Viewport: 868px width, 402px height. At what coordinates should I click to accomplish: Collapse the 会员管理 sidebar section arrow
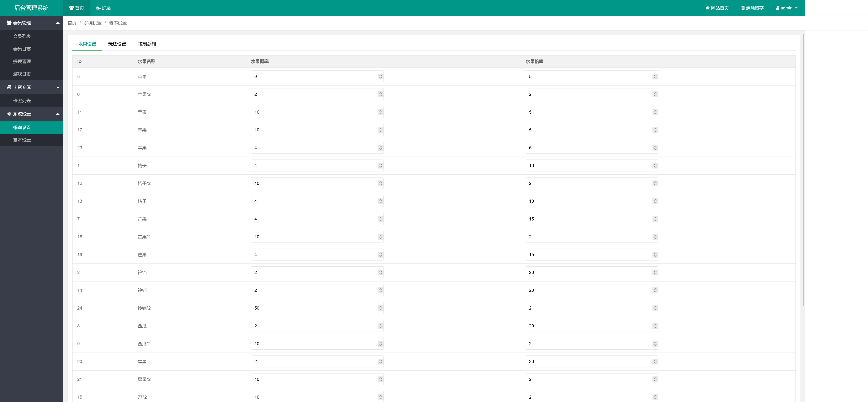(x=58, y=23)
